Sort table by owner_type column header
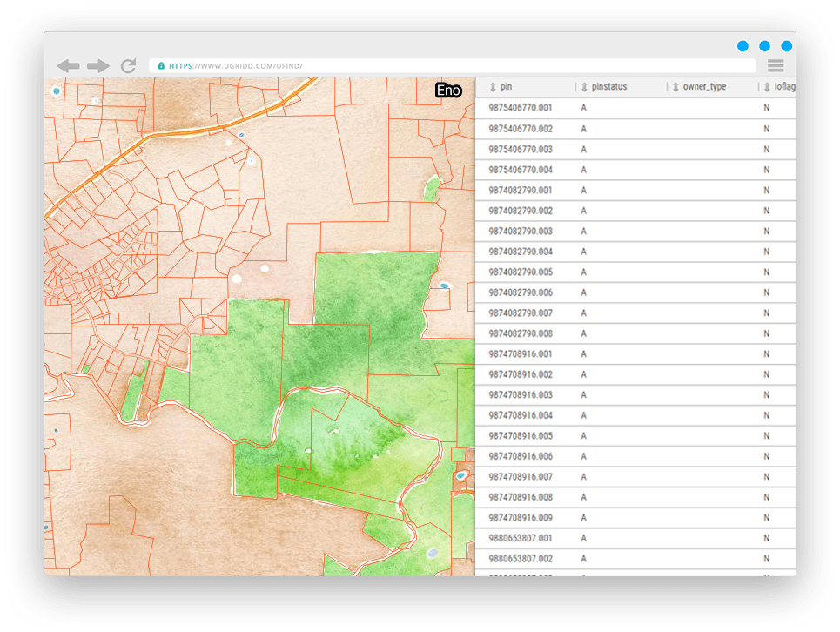 tap(704, 87)
